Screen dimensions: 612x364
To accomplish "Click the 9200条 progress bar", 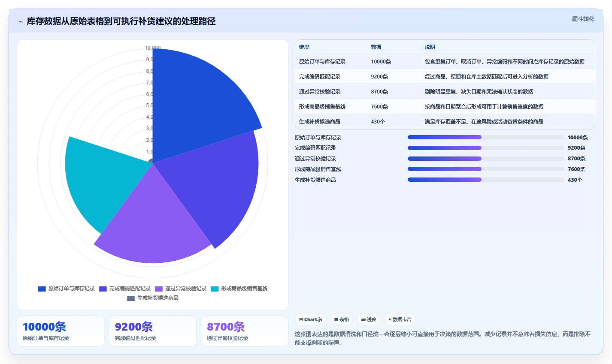I will coord(486,148).
